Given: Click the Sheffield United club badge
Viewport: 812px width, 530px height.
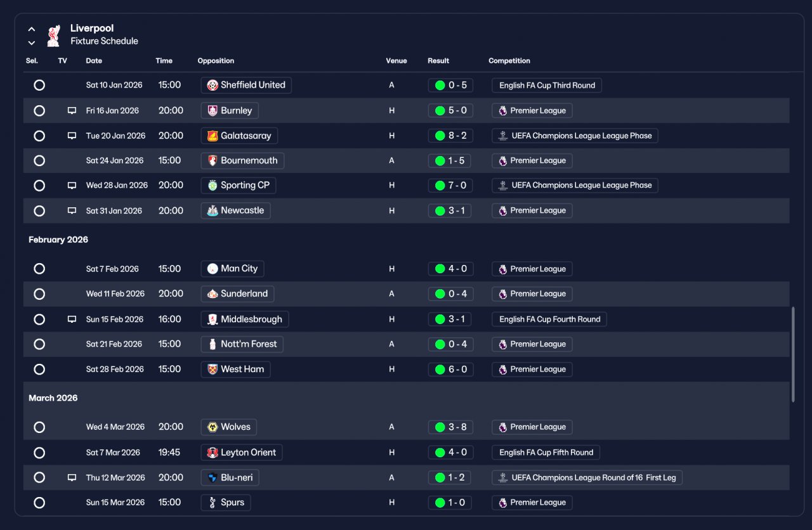Looking at the screenshot, I should (213, 85).
